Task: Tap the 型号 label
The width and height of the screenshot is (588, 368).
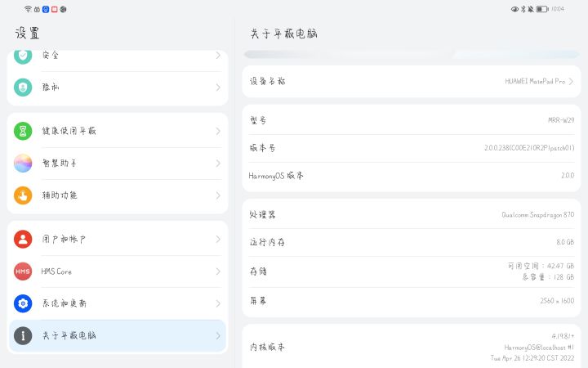Action: click(258, 120)
